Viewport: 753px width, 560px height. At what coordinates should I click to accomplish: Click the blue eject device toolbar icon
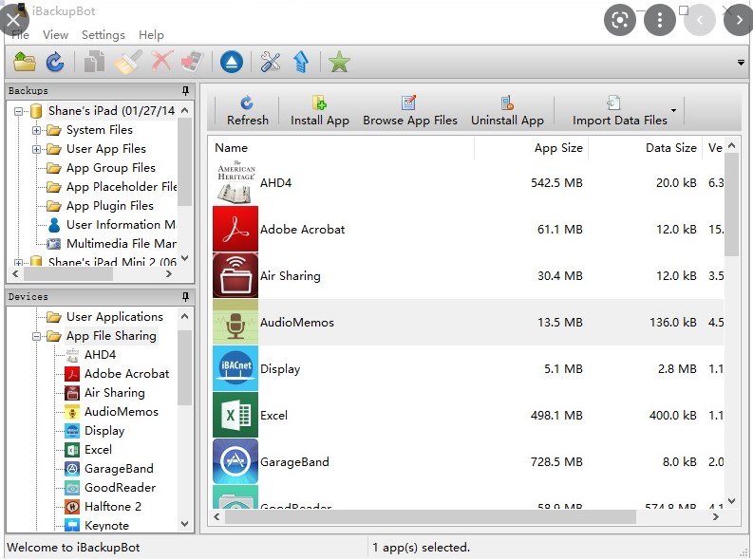(x=232, y=62)
